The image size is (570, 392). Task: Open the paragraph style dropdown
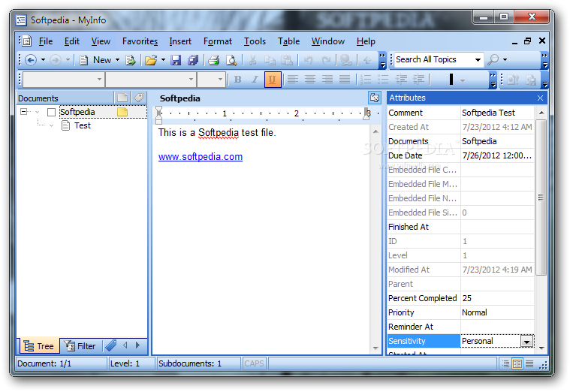point(99,80)
